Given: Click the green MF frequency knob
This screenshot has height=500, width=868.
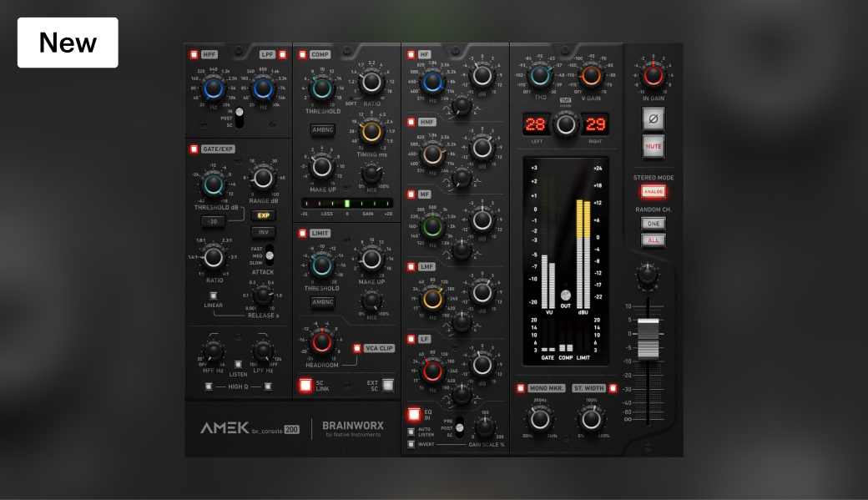Looking at the screenshot, I should 432,226.
